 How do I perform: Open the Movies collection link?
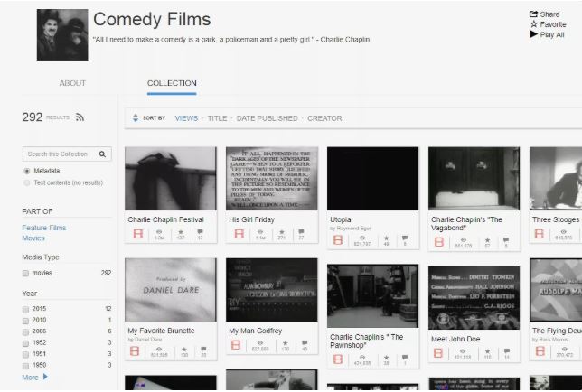(x=33, y=238)
